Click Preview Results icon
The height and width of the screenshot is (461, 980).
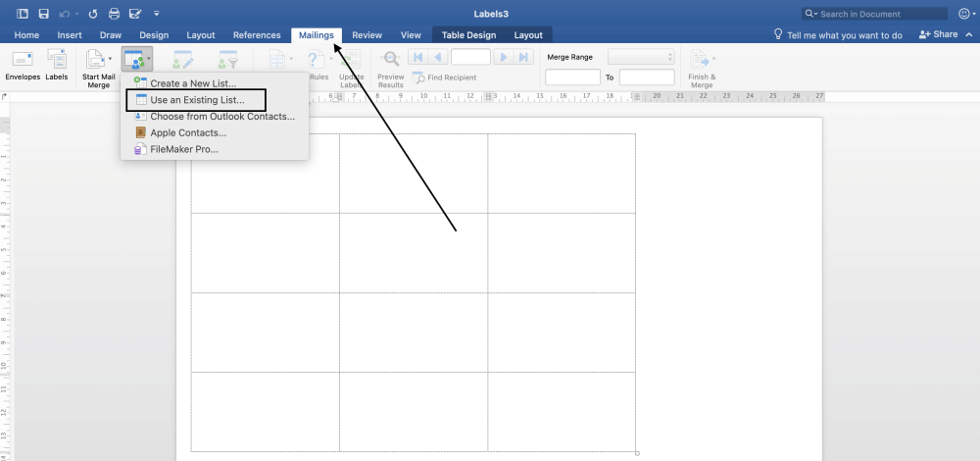(390, 61)
